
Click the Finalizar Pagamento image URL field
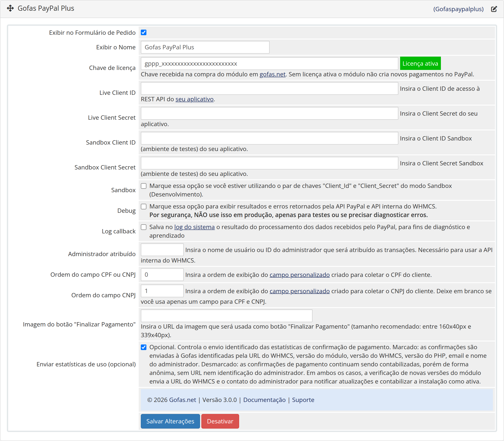pyautogui.click(x=226, y=316)
